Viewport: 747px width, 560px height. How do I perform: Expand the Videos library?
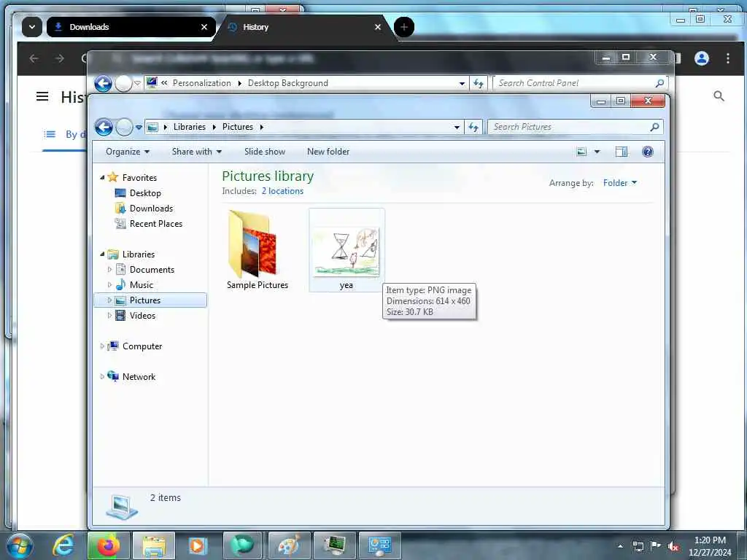point(109,315)
